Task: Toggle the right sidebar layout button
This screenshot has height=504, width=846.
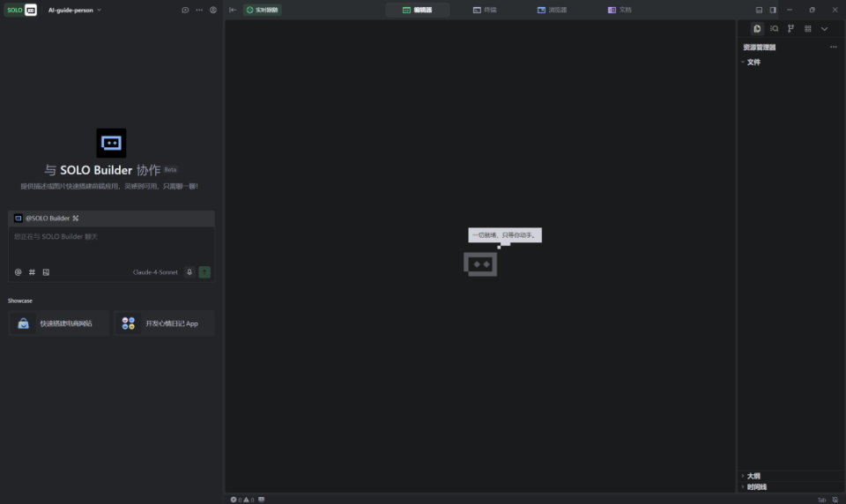Action: tap(773, 10)
